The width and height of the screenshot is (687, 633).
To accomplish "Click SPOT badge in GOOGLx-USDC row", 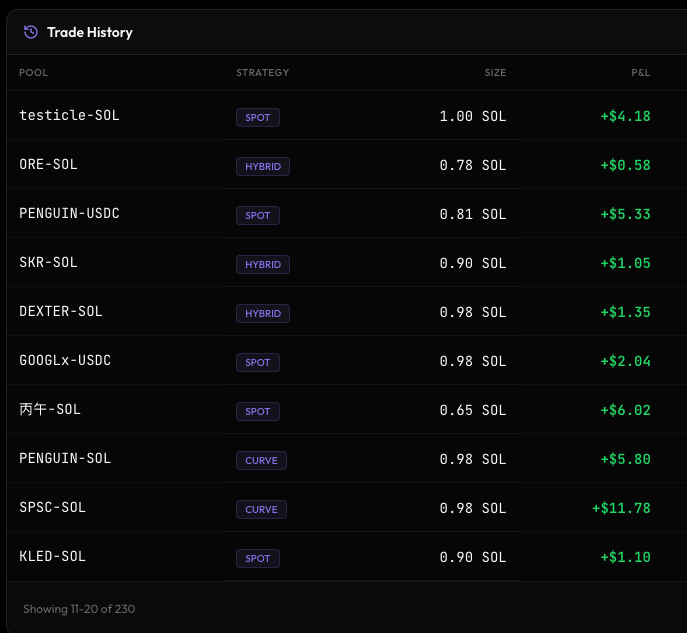I will pyautogui.click(x=258, y=363).
